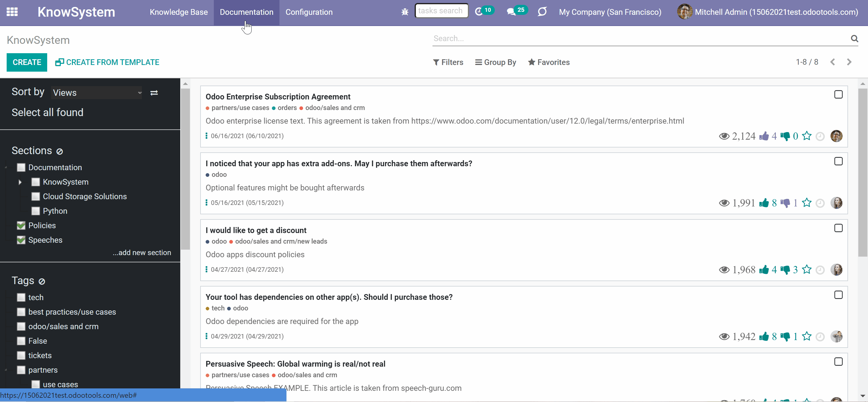Star the 'I would like to get a discount' article

point(807,269)
